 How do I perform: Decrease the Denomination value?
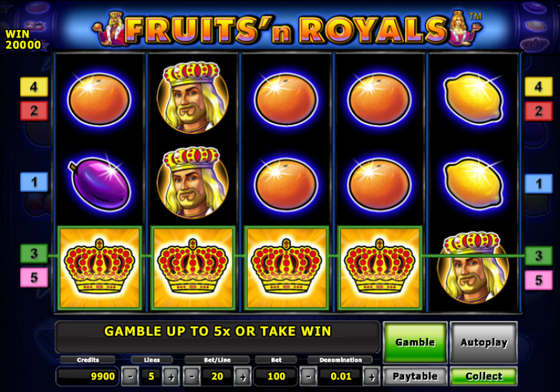click(308, 376)
